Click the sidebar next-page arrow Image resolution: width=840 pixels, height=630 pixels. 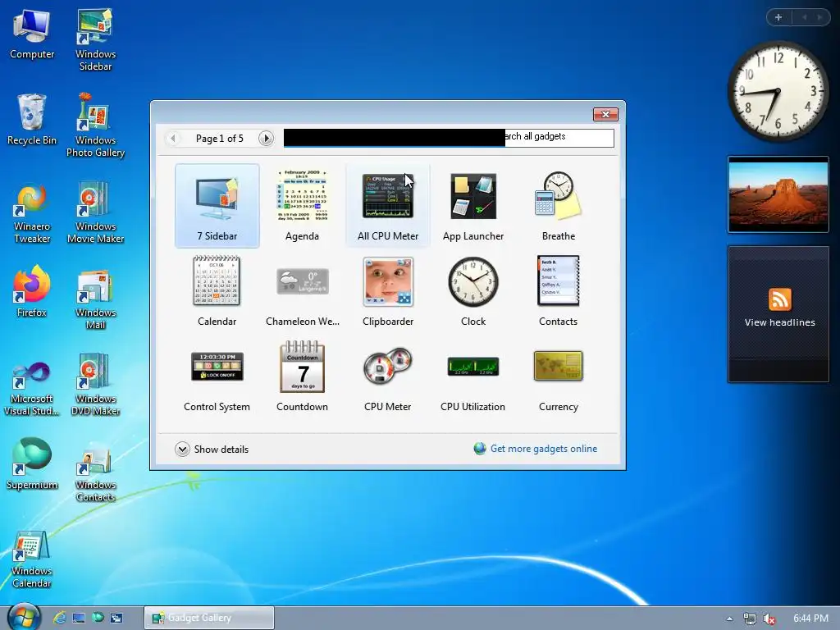point(820,17)
